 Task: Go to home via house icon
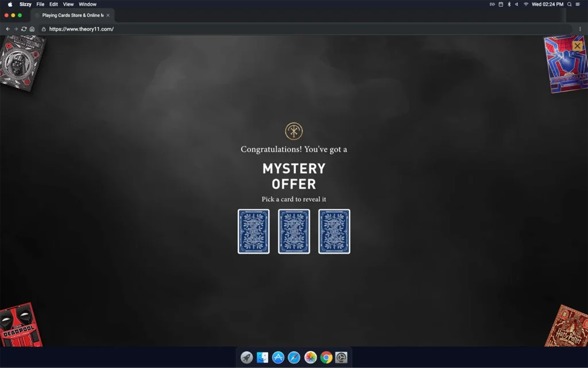coord(32,29)
